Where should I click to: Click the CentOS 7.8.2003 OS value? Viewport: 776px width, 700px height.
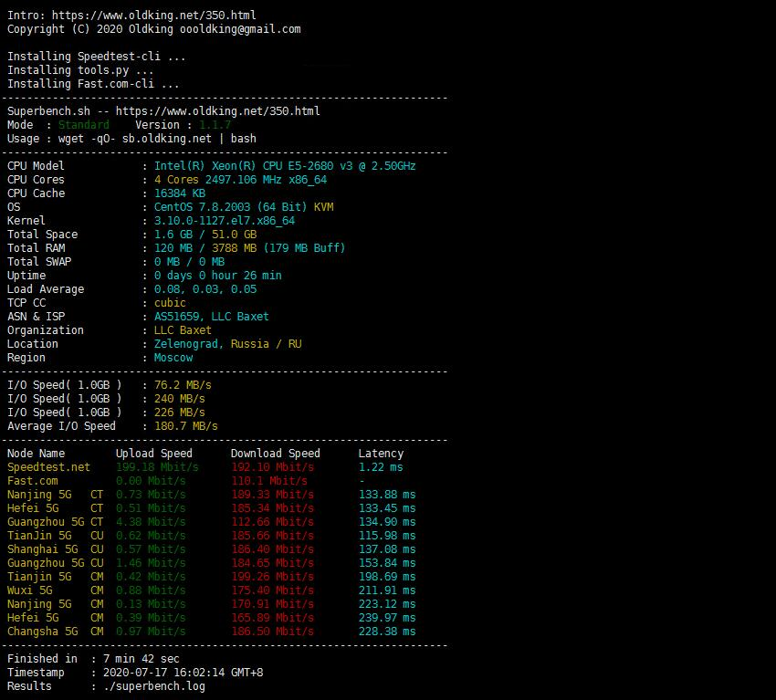tap(244, 207)
